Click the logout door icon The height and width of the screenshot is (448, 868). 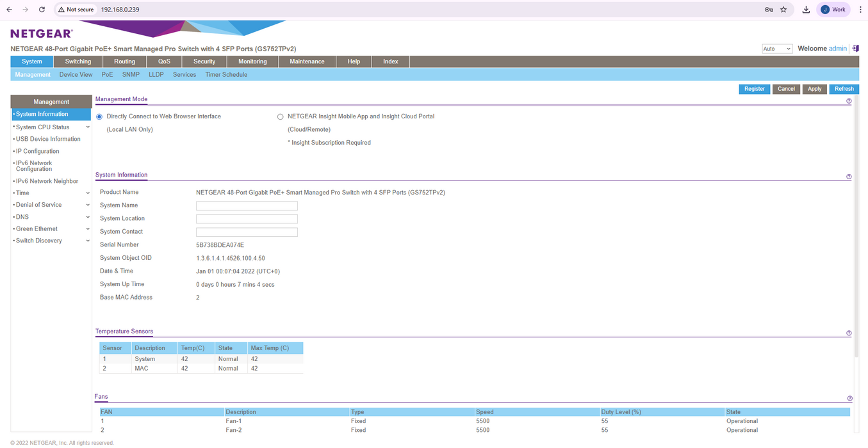coord(855,49)
